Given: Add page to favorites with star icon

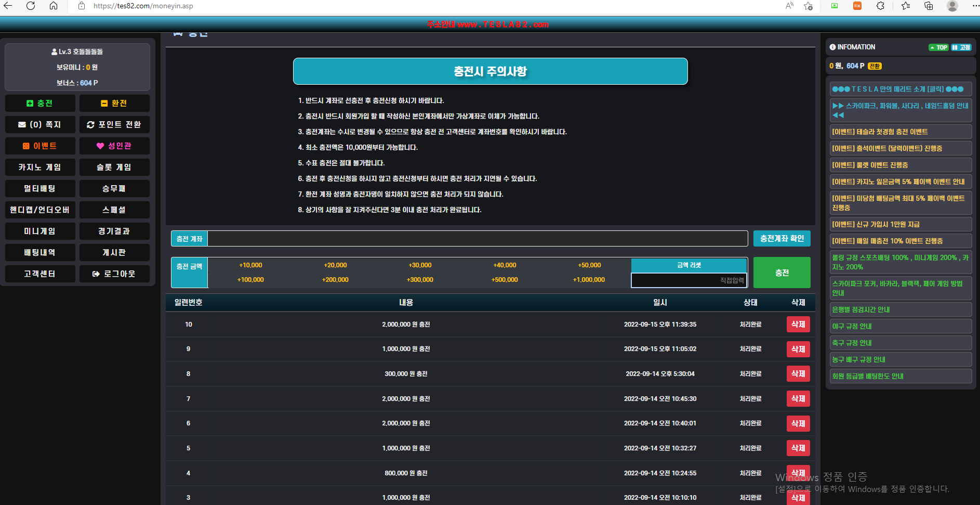Looking at the screenshot, I should point(808,6).
